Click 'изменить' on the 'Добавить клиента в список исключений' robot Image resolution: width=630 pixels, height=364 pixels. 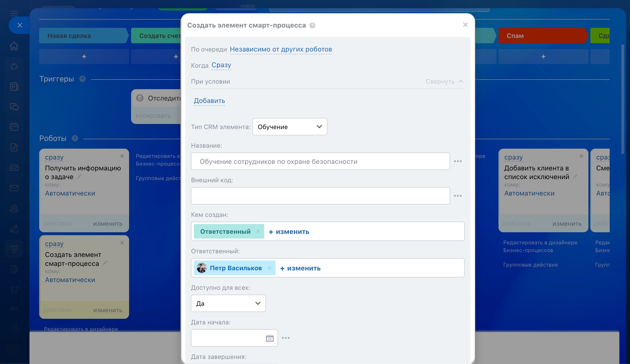(x=567, y=224)
